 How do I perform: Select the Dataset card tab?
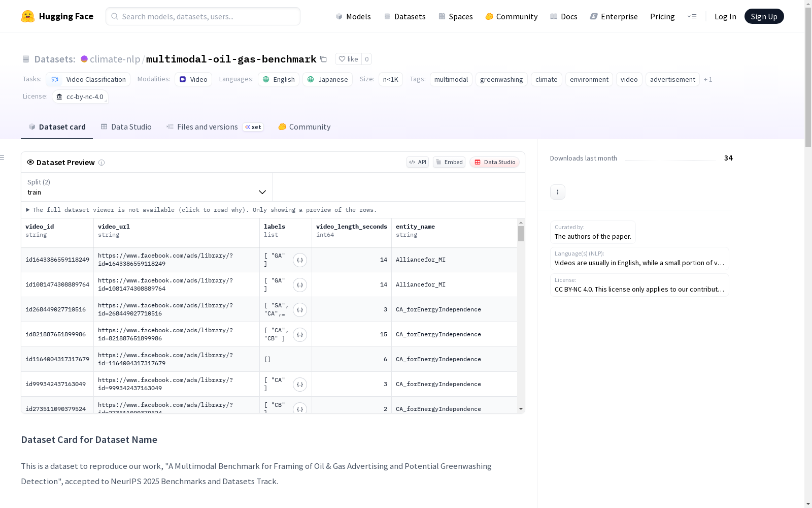[x=57, y=127]
